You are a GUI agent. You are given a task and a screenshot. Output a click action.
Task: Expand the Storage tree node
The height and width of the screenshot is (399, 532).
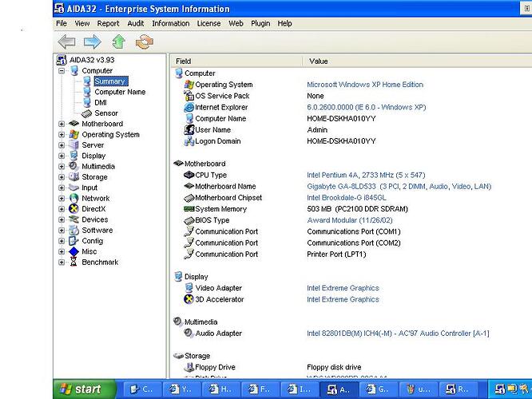click(62, 177)
